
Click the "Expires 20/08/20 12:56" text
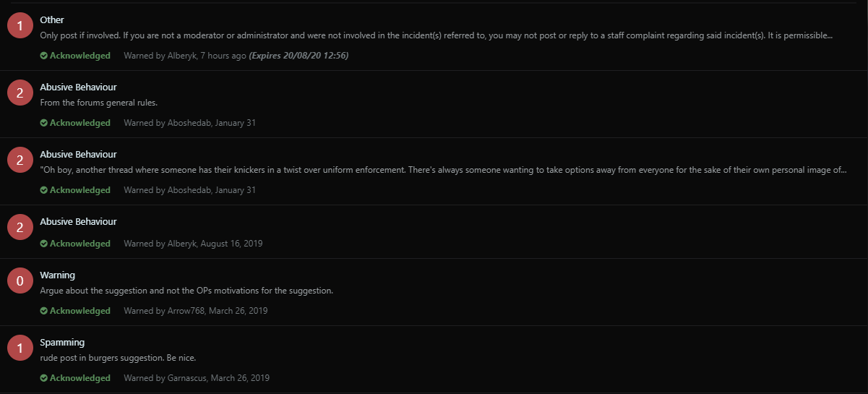coord(298,56)
